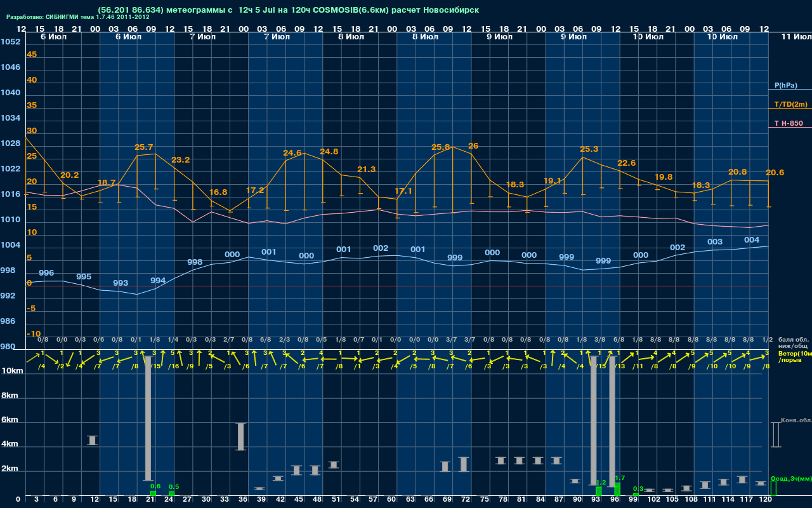Click the 20.6 final temperature label

[x=775, y=173]
